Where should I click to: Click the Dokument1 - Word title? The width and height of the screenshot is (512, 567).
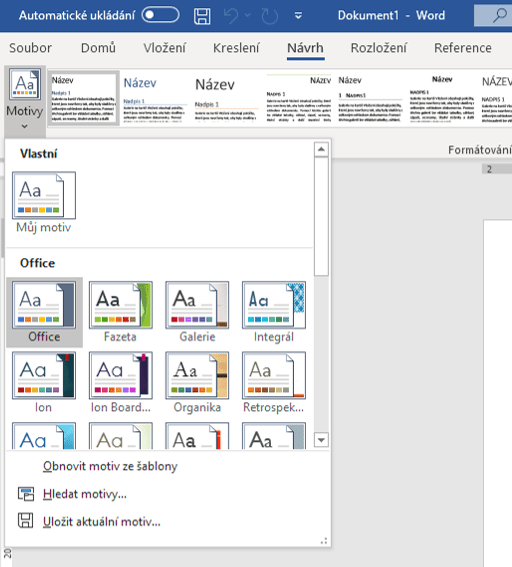click(391, 16)
